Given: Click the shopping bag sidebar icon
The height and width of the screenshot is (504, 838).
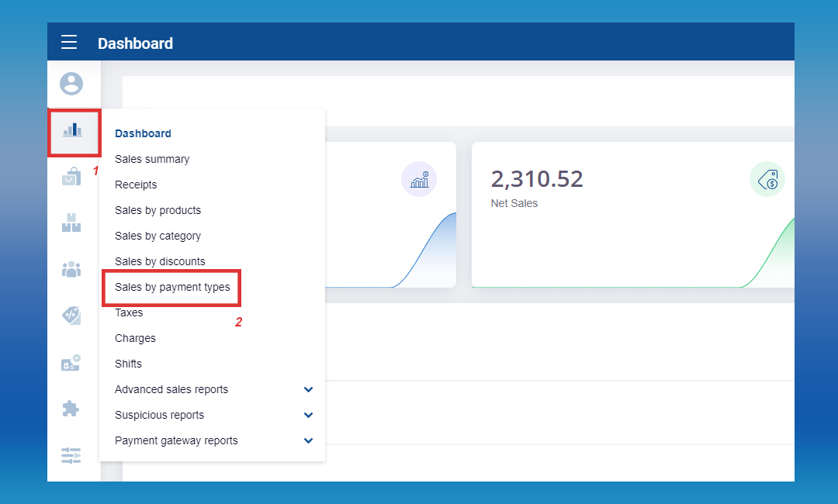Looking at the screenshot, I should pos(71,177).
